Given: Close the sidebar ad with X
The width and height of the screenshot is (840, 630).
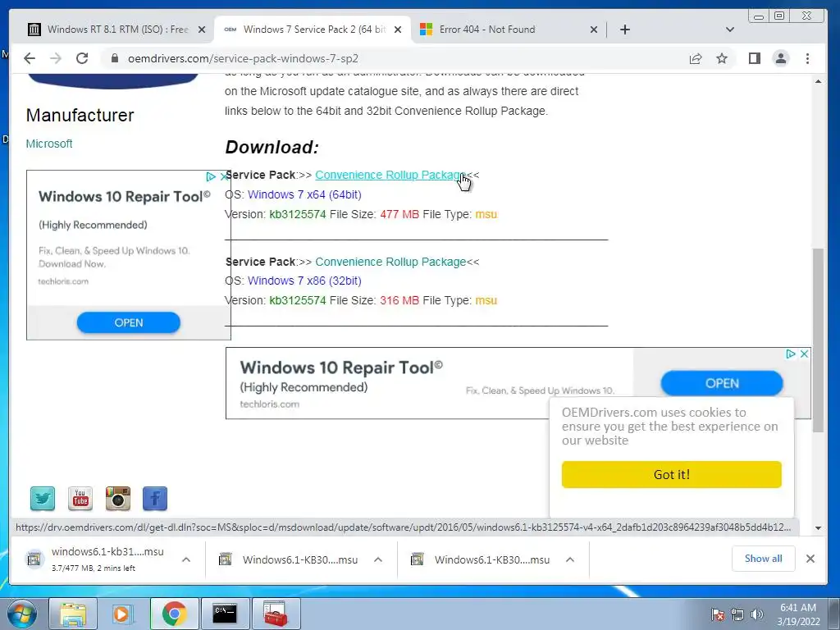Looking at the screenshot, I should [225, 176].
